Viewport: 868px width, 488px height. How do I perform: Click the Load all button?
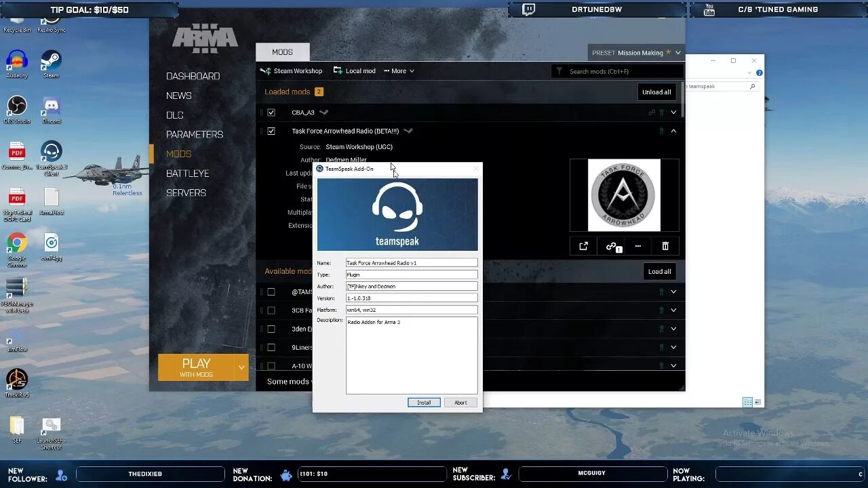(659, 272)
